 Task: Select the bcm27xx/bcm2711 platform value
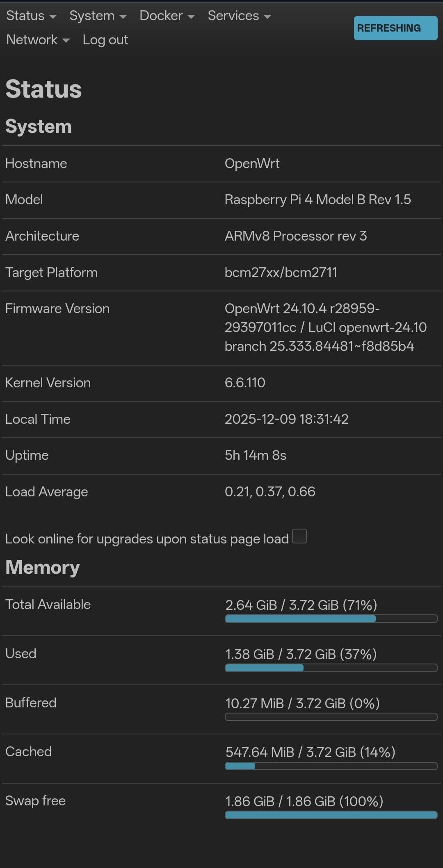pos(281,273)
